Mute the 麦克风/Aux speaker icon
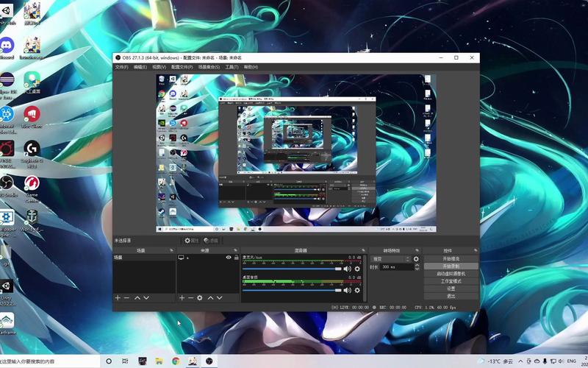The image size is (588, 368). (x=347, y=269)
